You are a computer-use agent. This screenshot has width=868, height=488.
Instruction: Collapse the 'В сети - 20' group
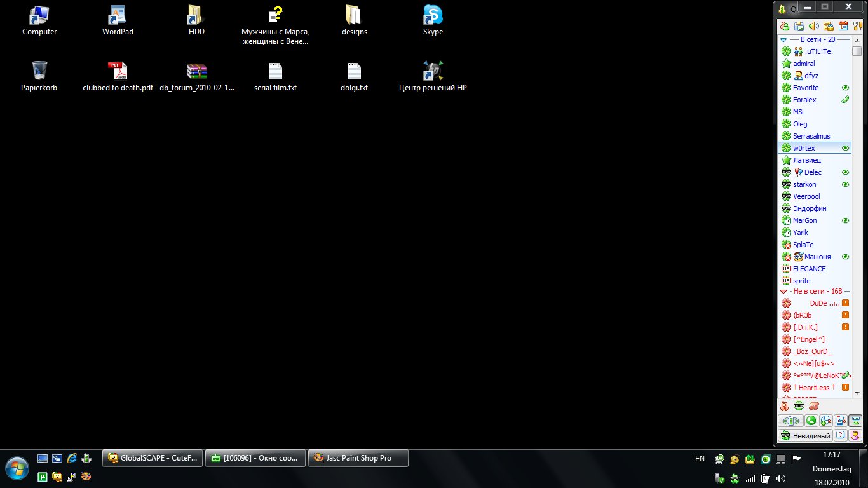pyautogui.click(x=783, y=39)
